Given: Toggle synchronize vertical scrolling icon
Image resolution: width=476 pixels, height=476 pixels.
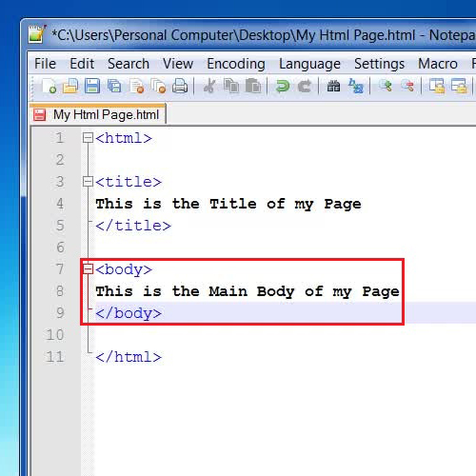Looking at the screenshot, I should [437, 86].
